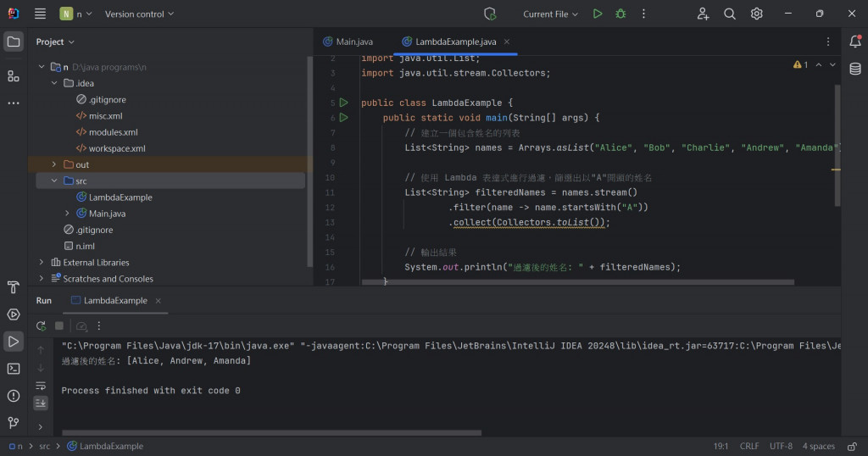Select the LambdaExample tab in Run panel
The image size is (868, 456).
click(114, 301)
